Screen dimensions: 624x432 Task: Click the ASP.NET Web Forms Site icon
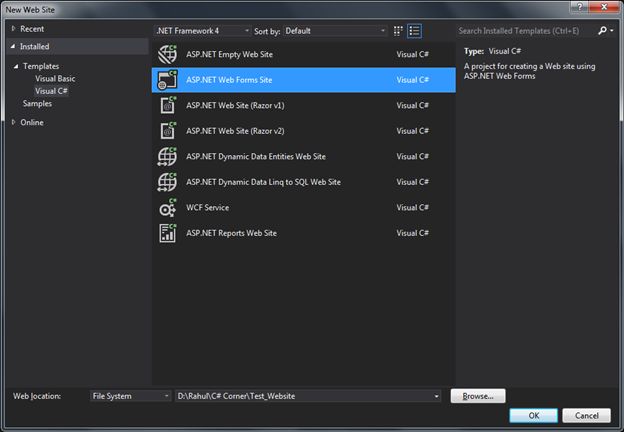coord(167,80)
